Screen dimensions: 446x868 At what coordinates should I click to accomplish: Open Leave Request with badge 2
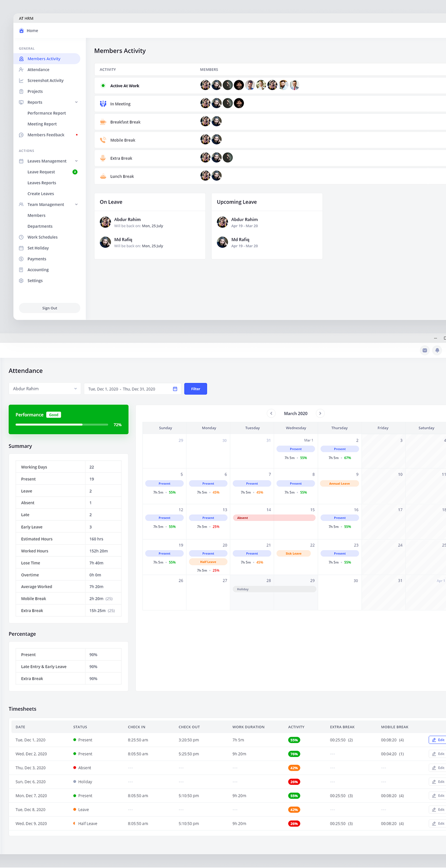coord(41,172)
